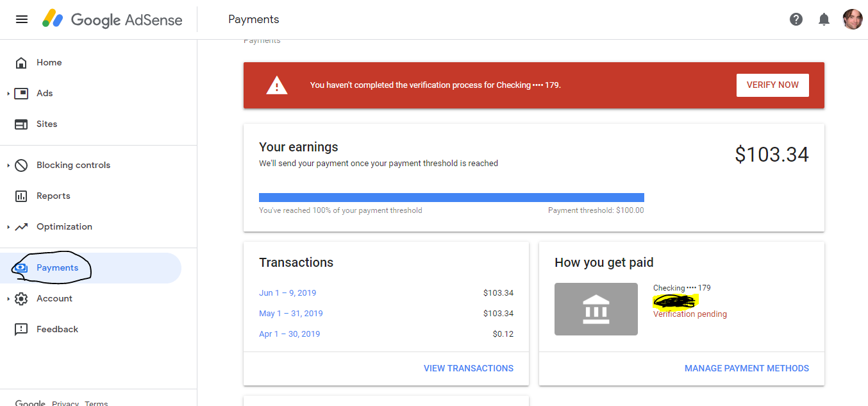Expand the Optimization section arrow

(x=8, y=227)
